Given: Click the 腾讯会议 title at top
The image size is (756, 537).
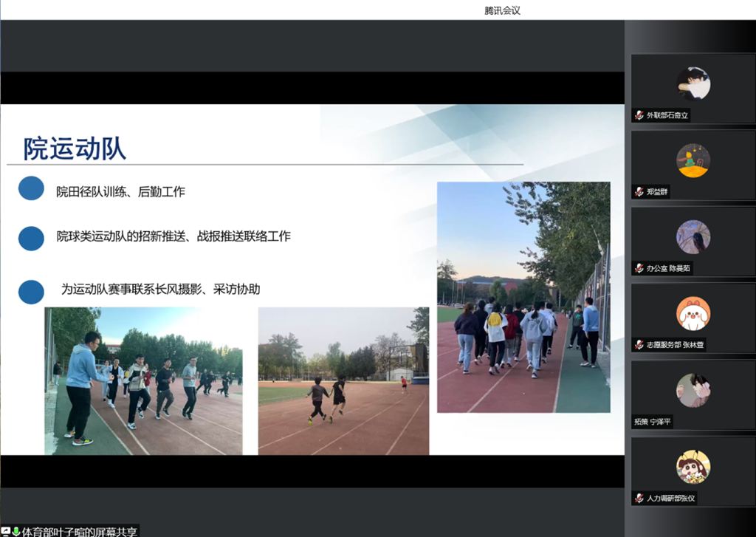Looking at the screenshot, I should (502, 10).
